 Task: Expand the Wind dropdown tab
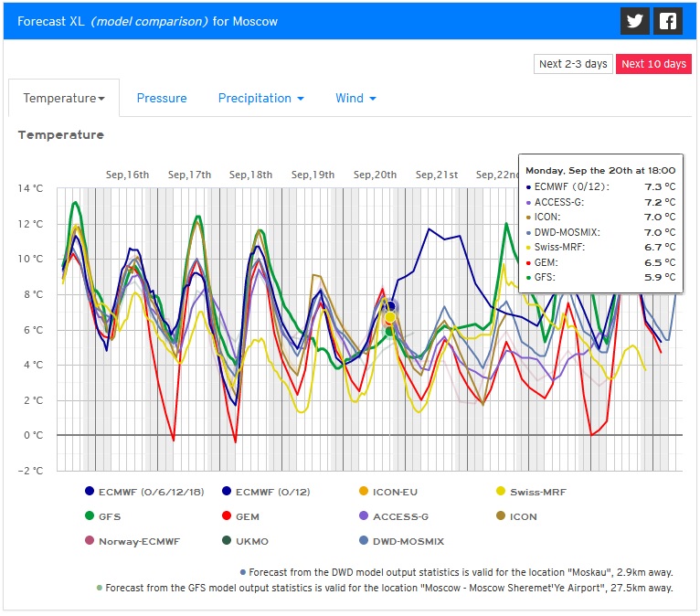coord(355,98)
